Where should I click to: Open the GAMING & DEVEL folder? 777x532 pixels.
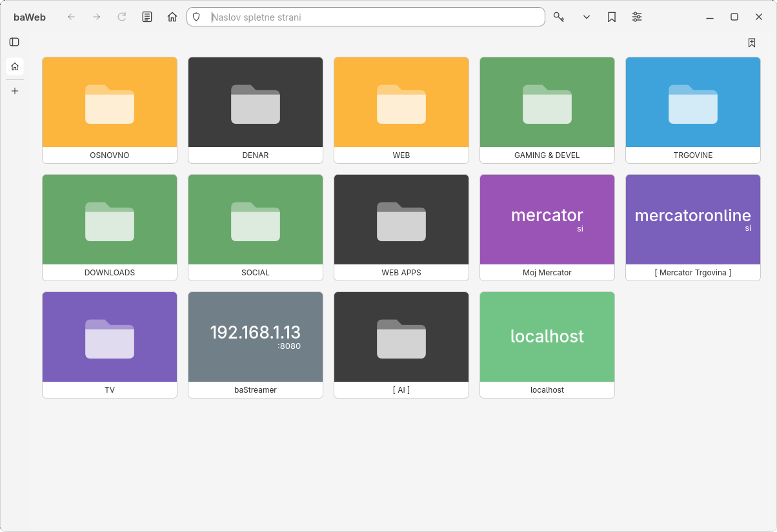(x=547, y=110)
